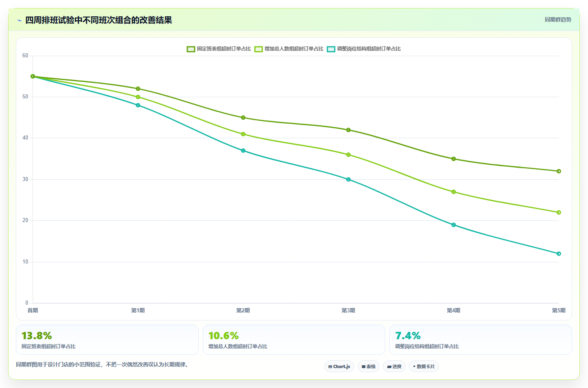The image size is (588, 388).
Task: Click the 增加总人数组 data point at 第3期
Action: 348,155
